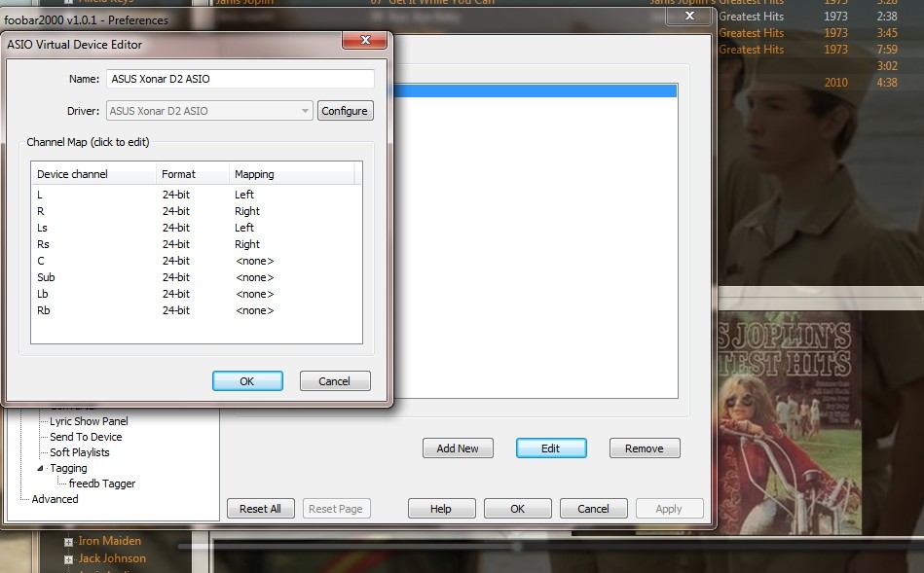Screen dimensions: 924x573
Task: Edit the <none> mapping for Rb channel
Action: (254, 310)
